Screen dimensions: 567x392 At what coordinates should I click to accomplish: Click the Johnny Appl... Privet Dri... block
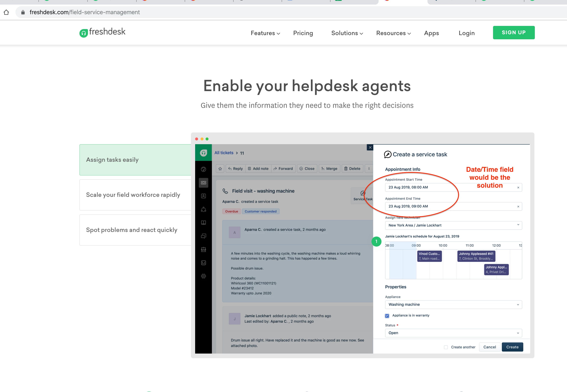click(x=496, y=269)
